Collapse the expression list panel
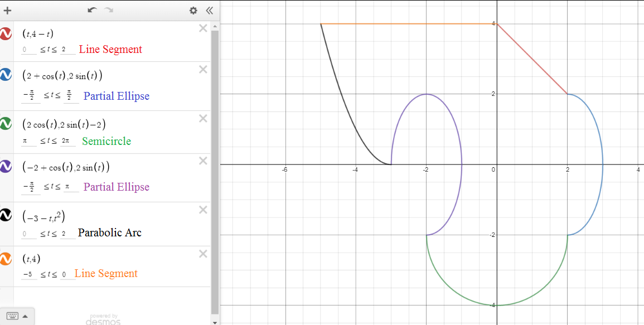644x325 pixels. pyautogui.click(x=209, y=11)
